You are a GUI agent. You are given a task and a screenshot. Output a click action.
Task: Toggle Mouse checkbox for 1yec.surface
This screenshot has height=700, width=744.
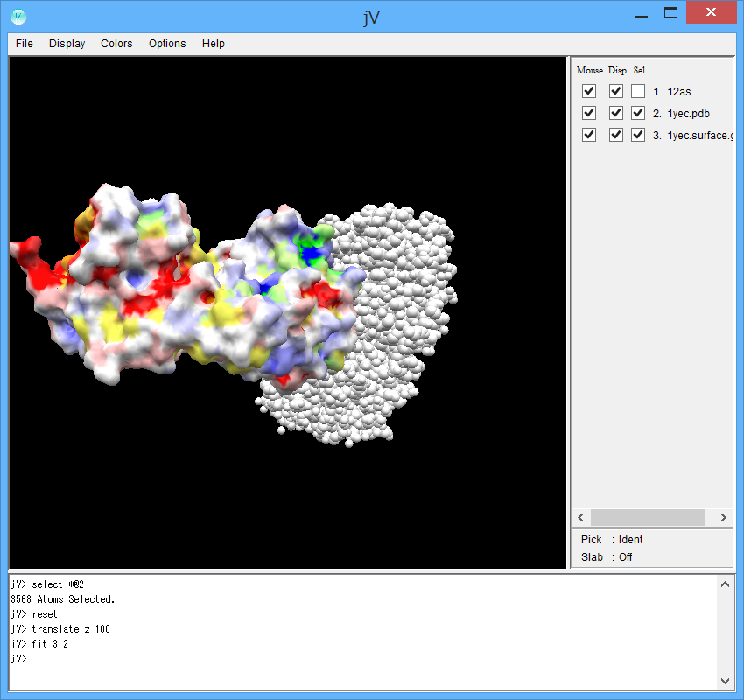589,135
